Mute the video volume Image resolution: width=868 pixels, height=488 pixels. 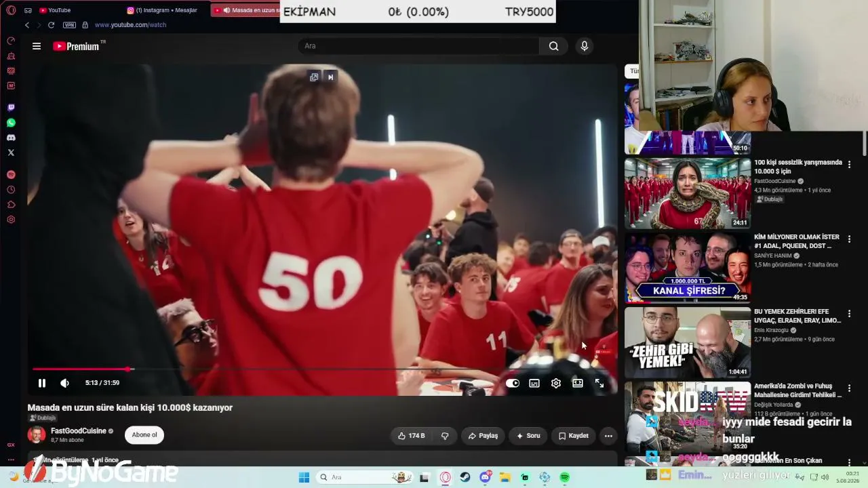[x=64, y=383]
